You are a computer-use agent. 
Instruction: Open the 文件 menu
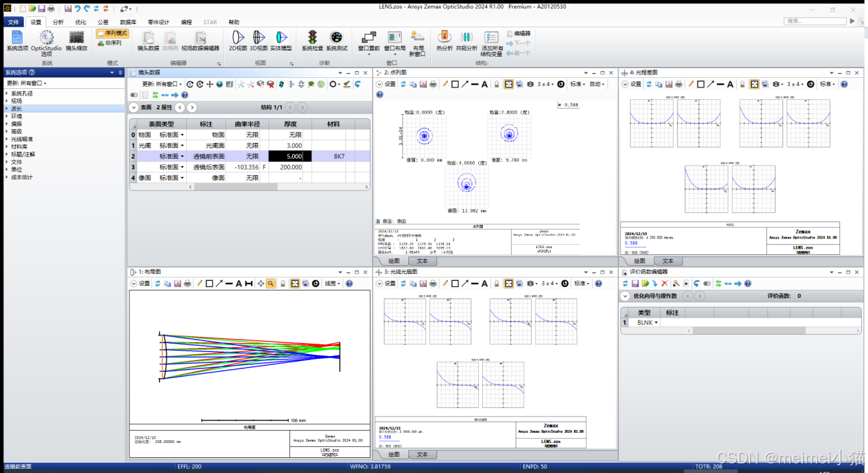(13, 22)
